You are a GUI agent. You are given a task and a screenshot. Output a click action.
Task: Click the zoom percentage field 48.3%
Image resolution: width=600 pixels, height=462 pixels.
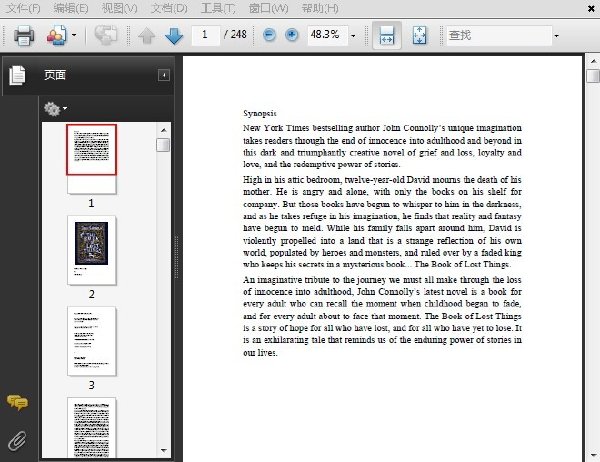tap(328, 35)
